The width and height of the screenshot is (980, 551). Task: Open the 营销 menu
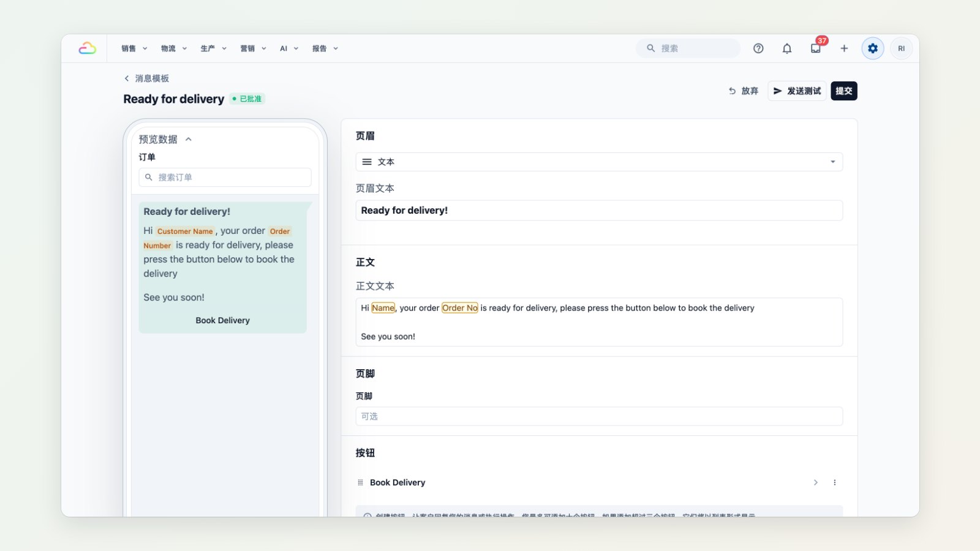pos(253,48)
